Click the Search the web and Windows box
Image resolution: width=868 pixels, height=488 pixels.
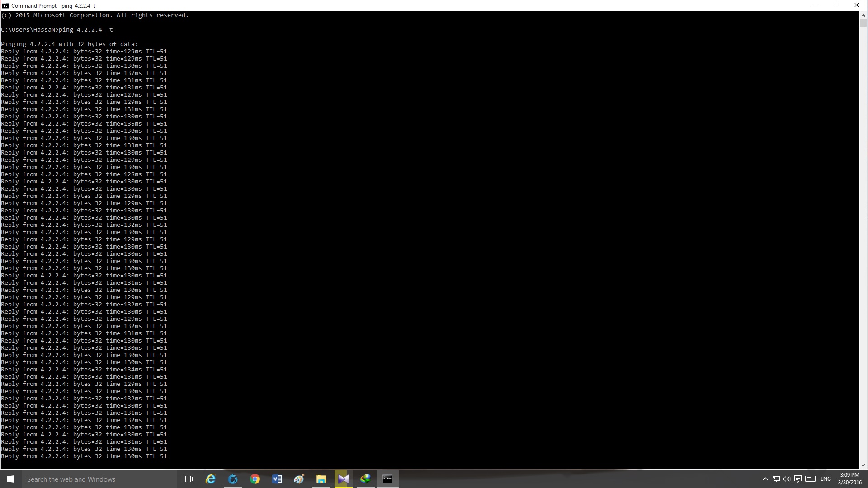point(99,479)
